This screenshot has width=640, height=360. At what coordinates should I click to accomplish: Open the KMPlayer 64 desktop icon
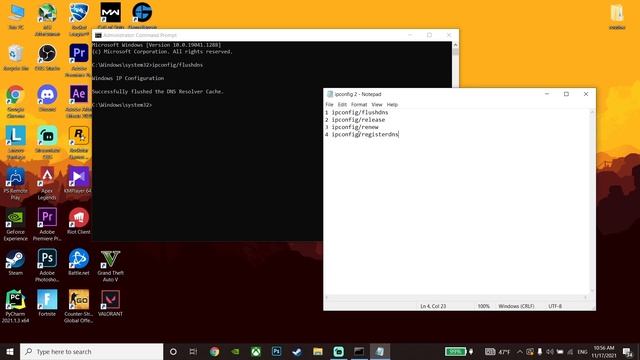coord(79,180)
